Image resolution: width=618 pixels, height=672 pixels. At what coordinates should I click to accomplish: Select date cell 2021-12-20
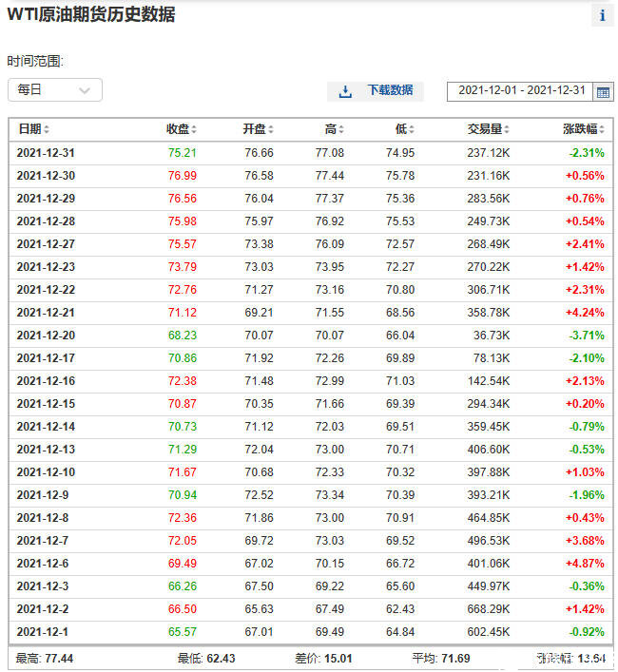(x=46, y=336)
